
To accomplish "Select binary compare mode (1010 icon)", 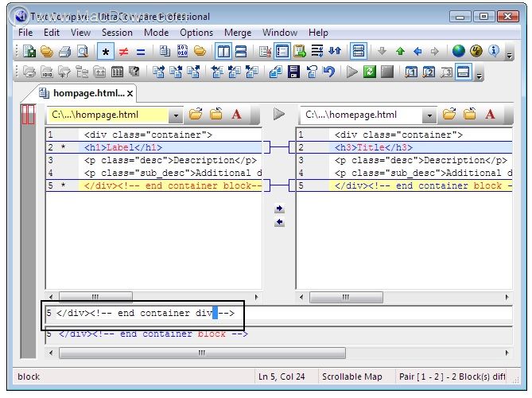I will 182,51.
